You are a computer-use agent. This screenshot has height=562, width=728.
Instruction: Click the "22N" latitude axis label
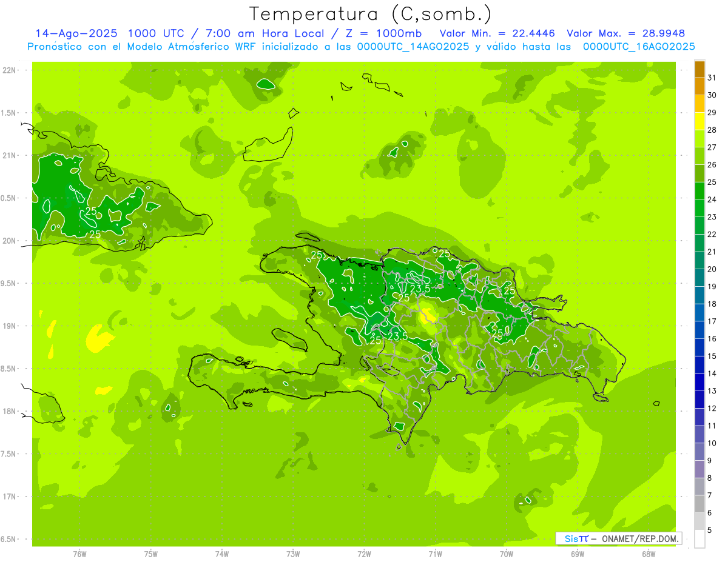(x=10, y=70)
